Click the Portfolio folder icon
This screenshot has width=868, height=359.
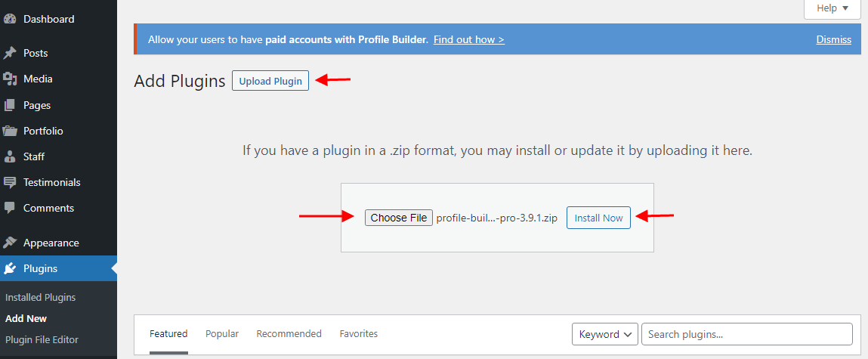pyautogui.click(x=10, y=132)
